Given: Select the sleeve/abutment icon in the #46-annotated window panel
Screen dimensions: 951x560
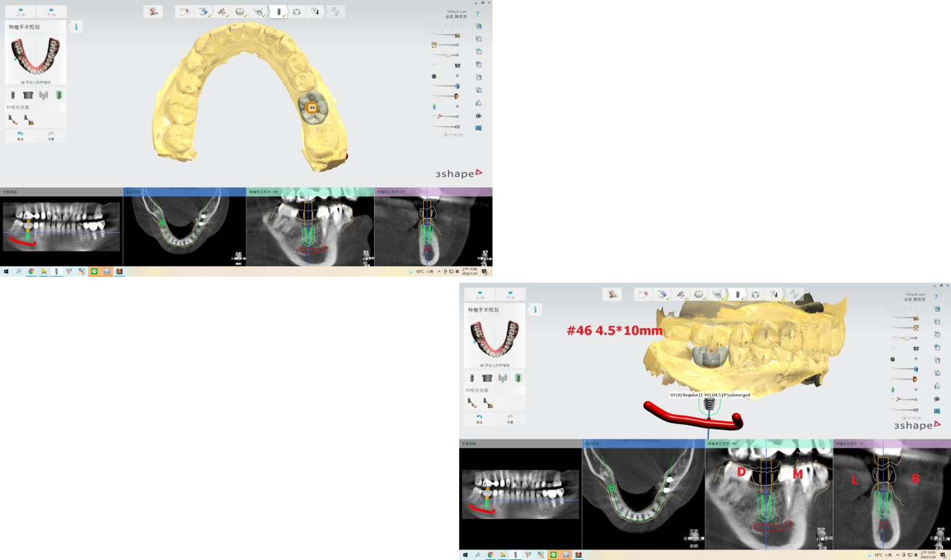Looking at the screenshot, I should (487, 378).
